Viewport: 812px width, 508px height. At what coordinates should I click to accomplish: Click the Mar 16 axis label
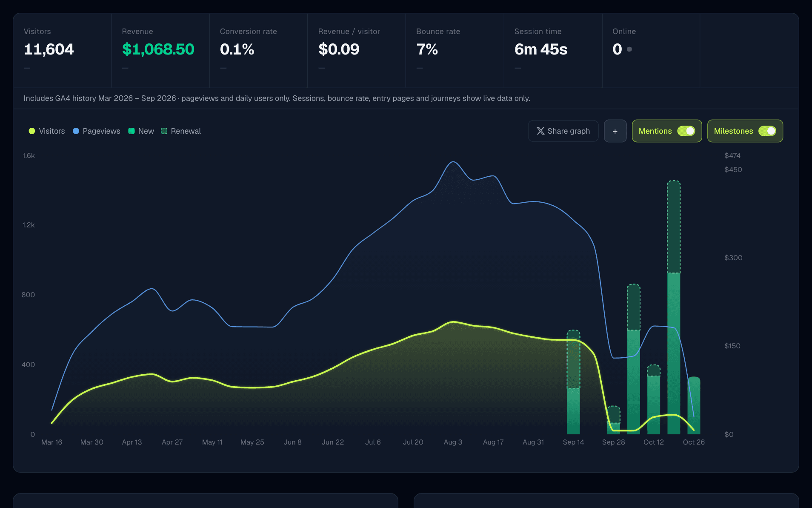pos(51,442)
